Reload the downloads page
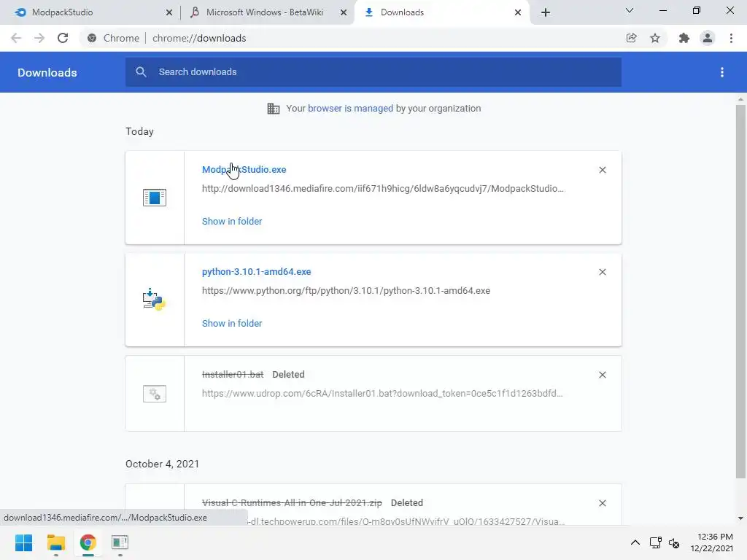The width and height of the screenshot is (747, 560). tap(63, 38)
